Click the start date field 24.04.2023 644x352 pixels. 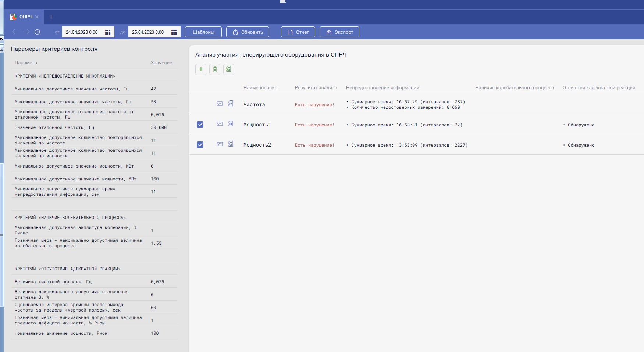(82, 32)
